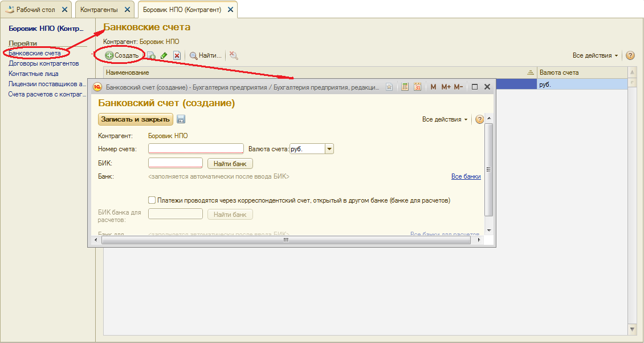Click the 1C logo icon in dialog title
Image resolution: width=644 pixels, height=343 pixels.
(97, 87)
